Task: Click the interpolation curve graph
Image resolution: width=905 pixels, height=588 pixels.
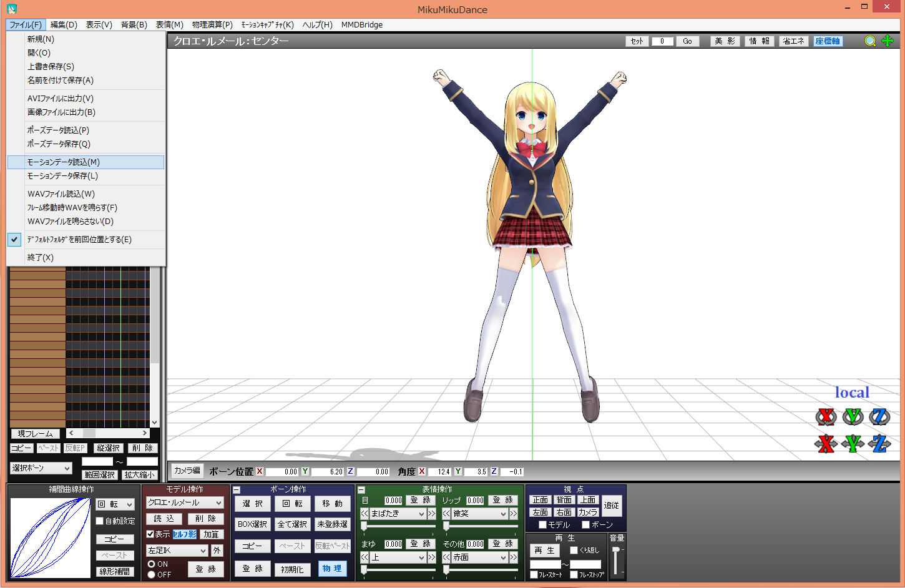Action: 51,537
